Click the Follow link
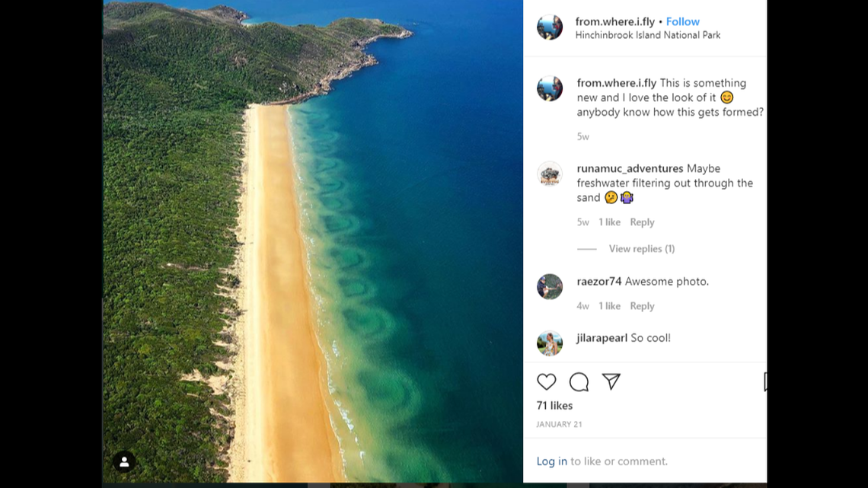 click(683, 21)
